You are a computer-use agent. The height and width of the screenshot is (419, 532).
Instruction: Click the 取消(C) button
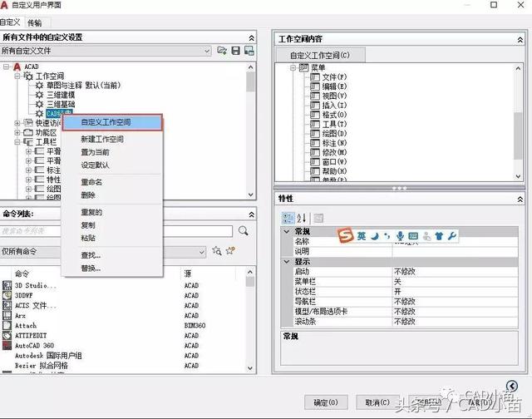[377, 402]
